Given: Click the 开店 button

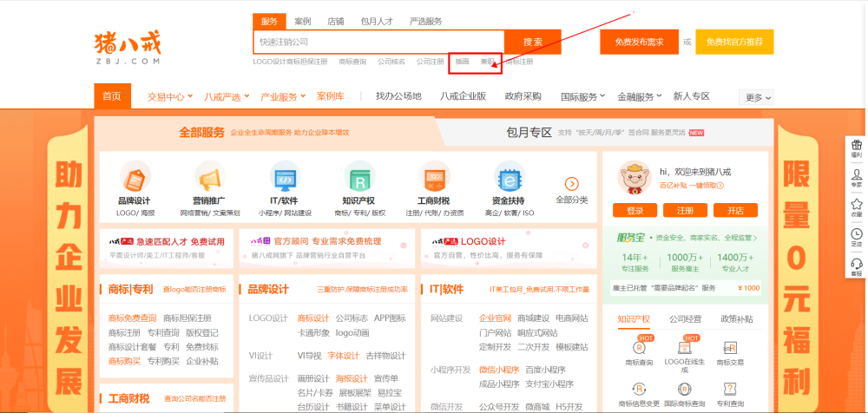Looking at the screenshot, I should pyautogui.click(x=736, y=210).
